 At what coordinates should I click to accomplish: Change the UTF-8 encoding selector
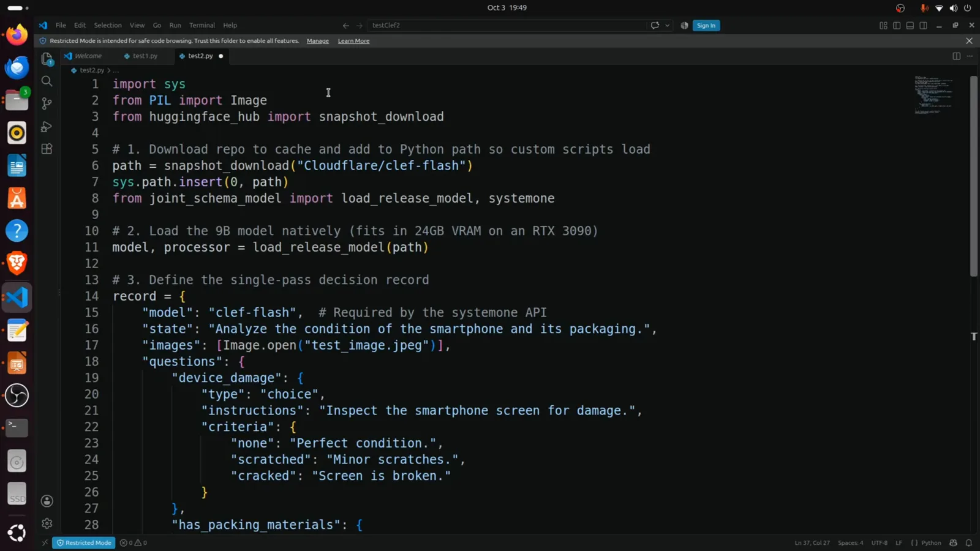click(880, 542)
